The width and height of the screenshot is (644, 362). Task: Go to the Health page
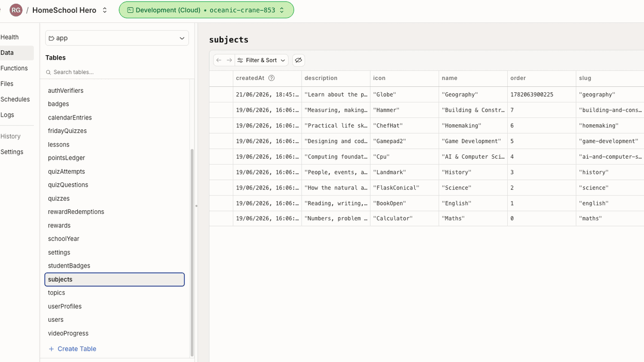pyautogui.click(x=10, y=37)
